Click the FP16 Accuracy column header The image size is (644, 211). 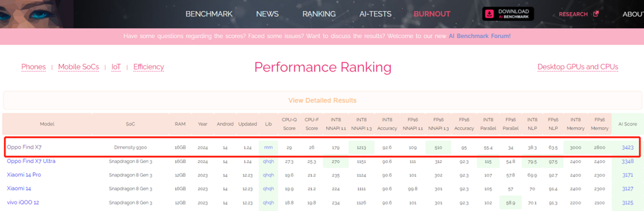[x=464, y=124]
